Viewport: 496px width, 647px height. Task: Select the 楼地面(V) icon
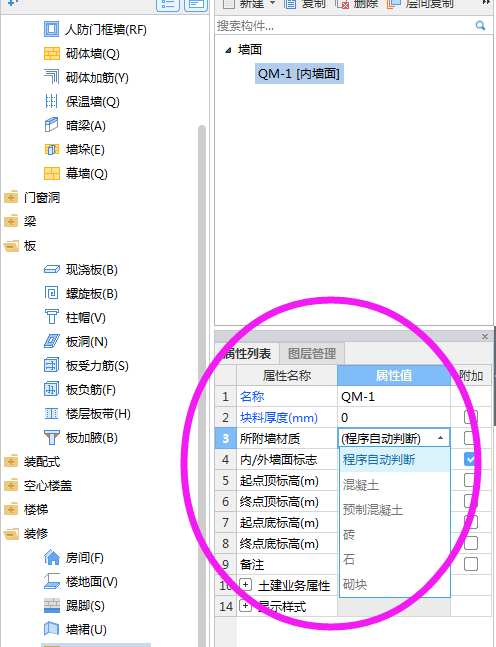tap(52, 581)
